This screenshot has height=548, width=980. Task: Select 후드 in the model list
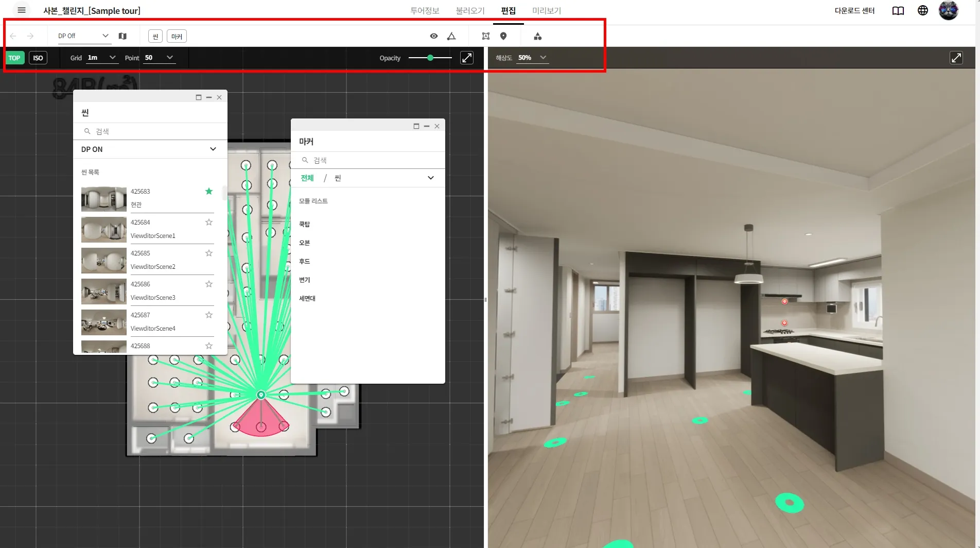305,262
